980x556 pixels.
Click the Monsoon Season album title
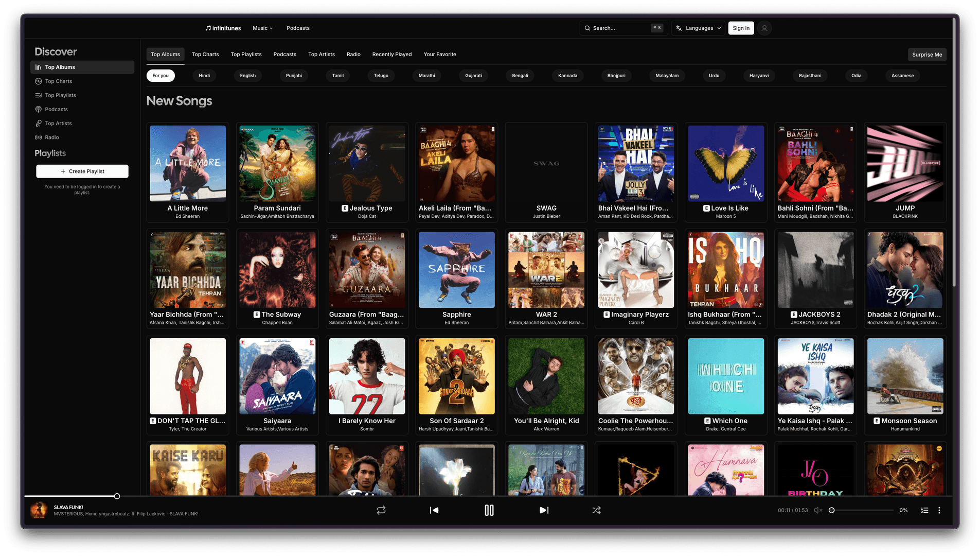(909, 421)
